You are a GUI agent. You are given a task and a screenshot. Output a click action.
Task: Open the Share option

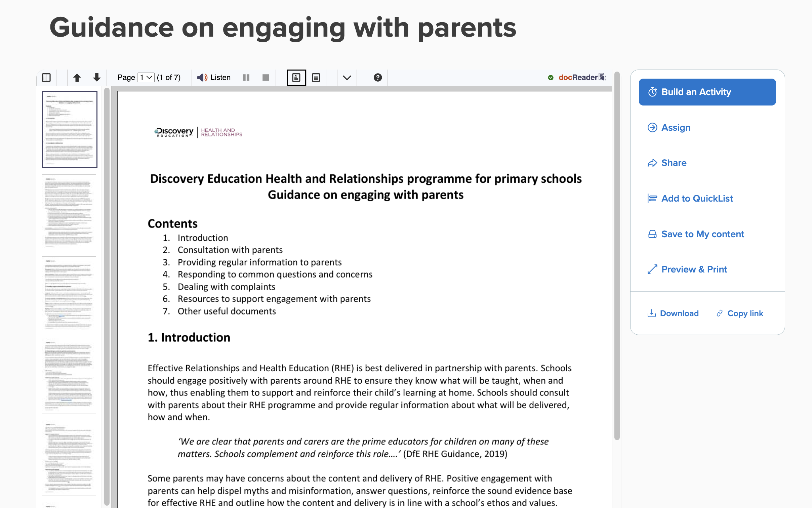pos(667,163)
